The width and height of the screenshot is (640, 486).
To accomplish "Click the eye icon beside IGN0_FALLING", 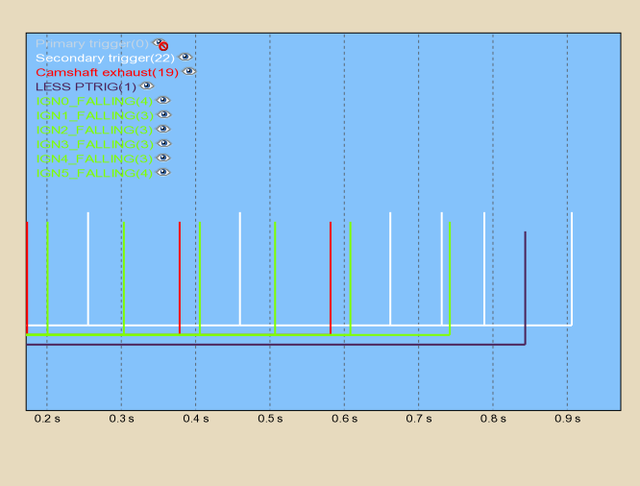I will 163,101.
